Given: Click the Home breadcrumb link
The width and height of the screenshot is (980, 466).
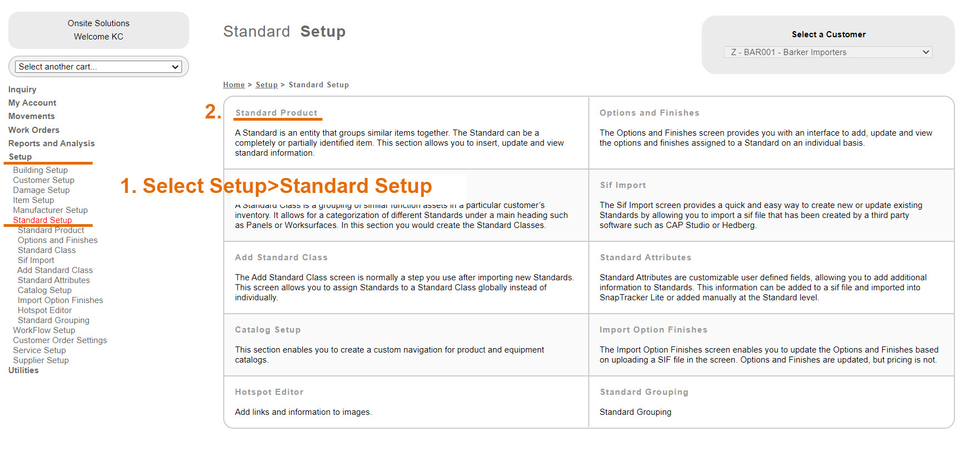Looking at the screenshot, I should [x=234, y=85].
